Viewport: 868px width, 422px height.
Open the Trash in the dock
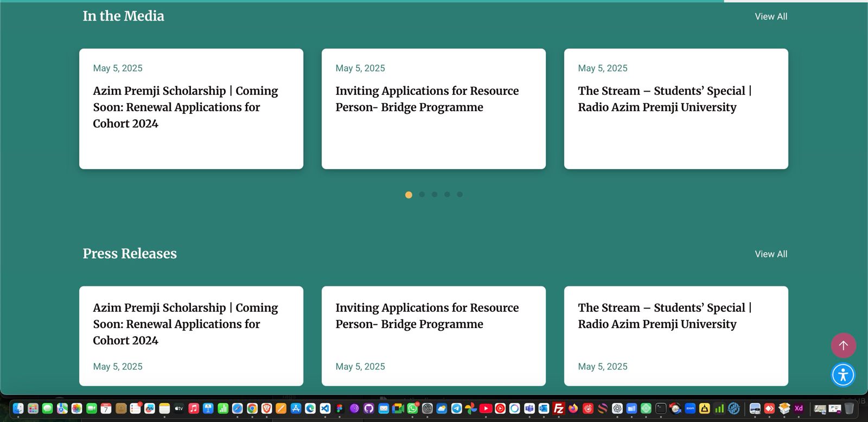coord(849,408)
